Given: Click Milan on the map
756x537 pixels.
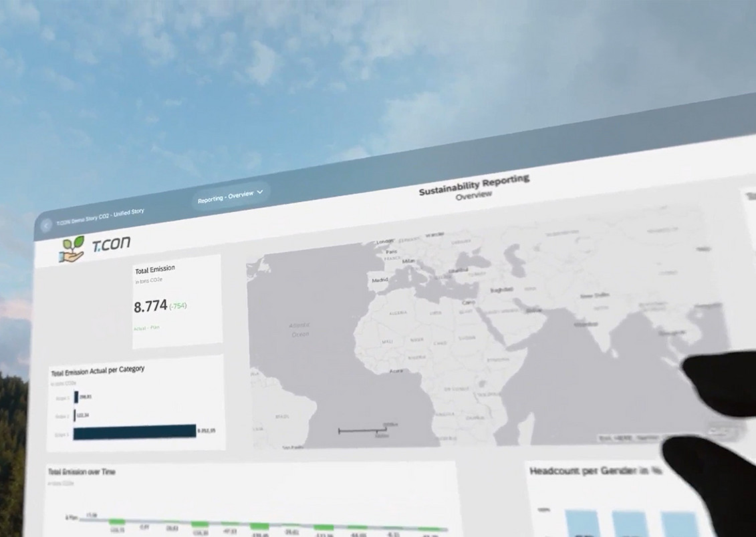Looking at the screenshot, I should click(408, 260).
